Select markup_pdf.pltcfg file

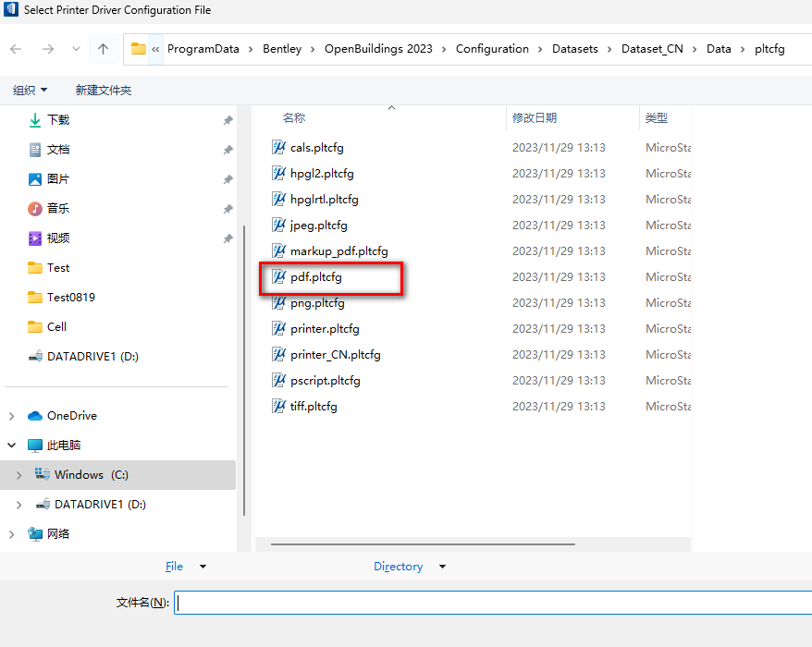point(339,251)
